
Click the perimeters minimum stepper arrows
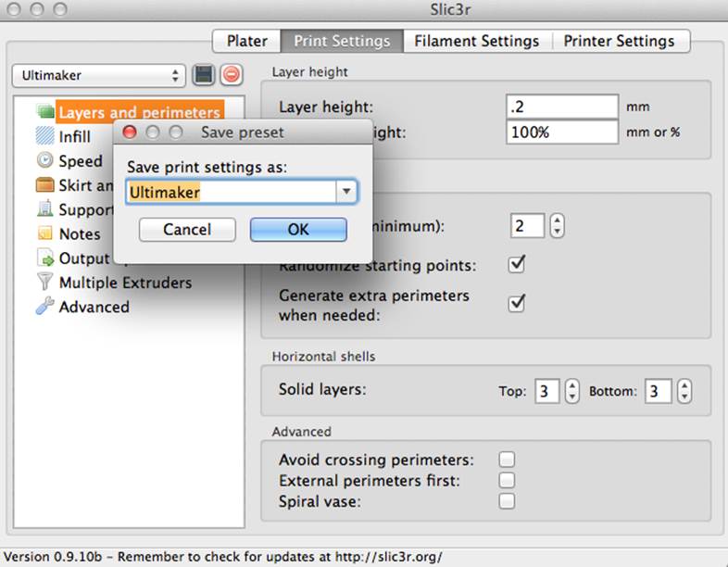(558, 226)
